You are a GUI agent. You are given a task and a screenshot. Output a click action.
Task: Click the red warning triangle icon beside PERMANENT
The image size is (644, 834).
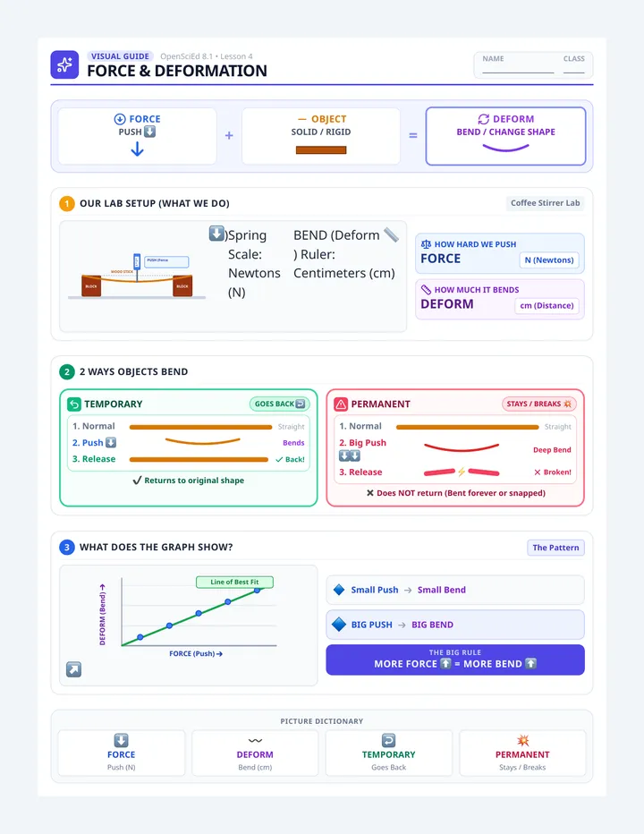tap(341, 404)
